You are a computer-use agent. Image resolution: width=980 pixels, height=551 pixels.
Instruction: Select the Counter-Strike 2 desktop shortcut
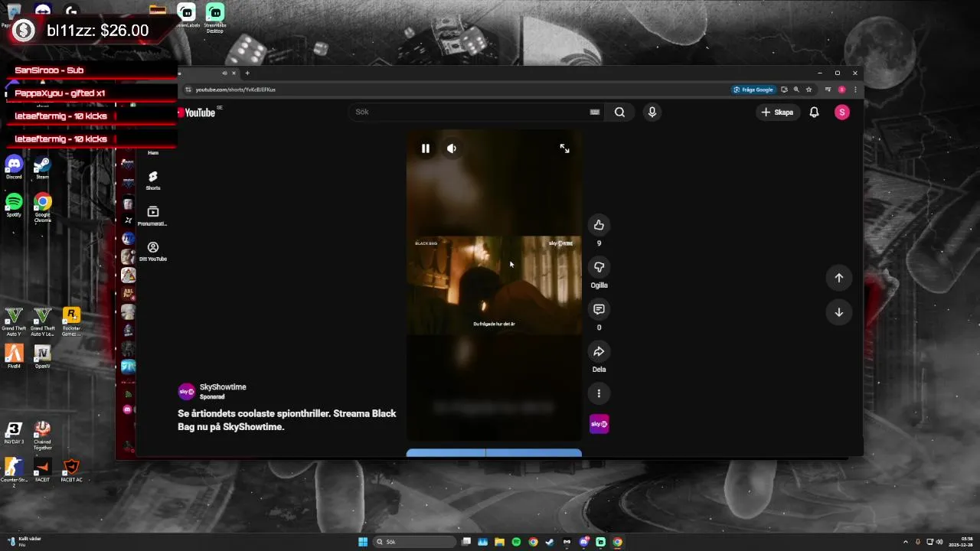pos(14,473)
